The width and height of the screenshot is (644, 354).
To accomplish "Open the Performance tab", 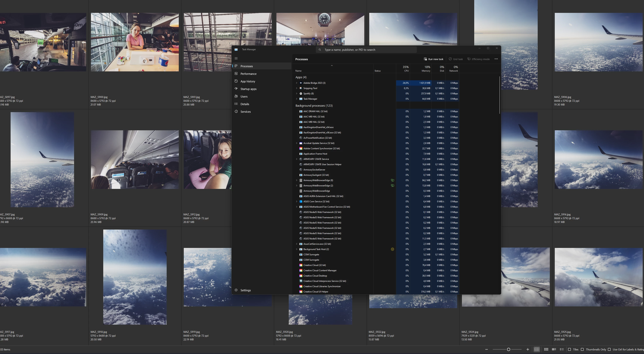I will pyautogui.click(x=248, y=74).
